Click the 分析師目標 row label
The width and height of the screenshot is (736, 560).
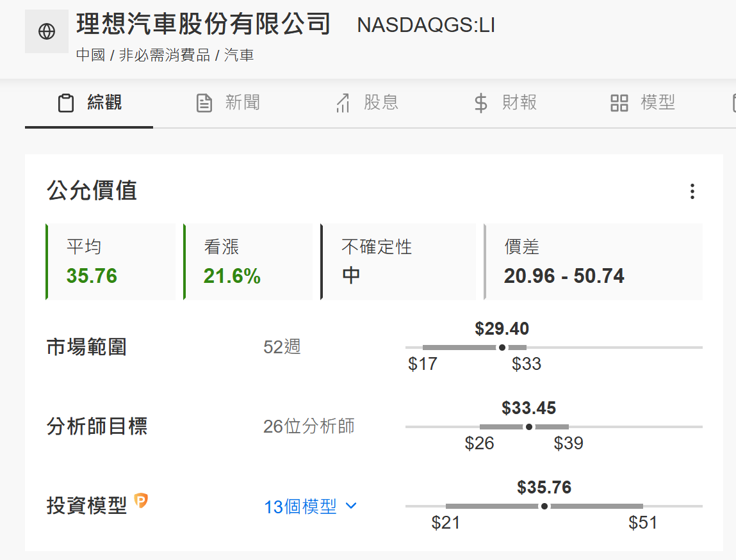[x=97, y=427]
